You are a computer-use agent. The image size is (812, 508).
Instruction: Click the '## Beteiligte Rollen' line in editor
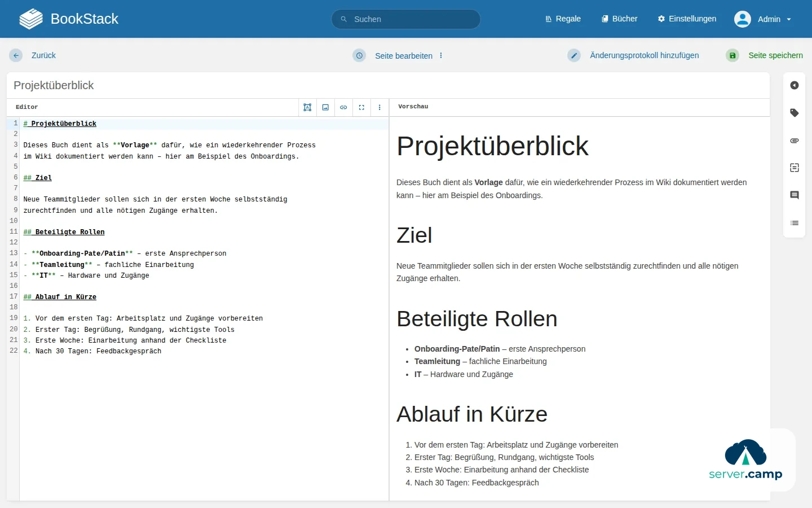(64, 232)
